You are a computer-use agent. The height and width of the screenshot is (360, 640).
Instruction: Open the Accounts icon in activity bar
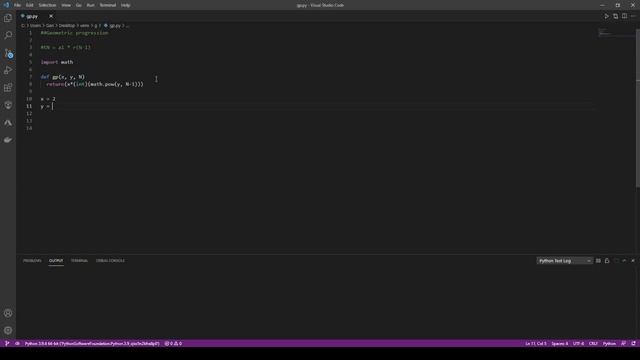pos(8,313)
